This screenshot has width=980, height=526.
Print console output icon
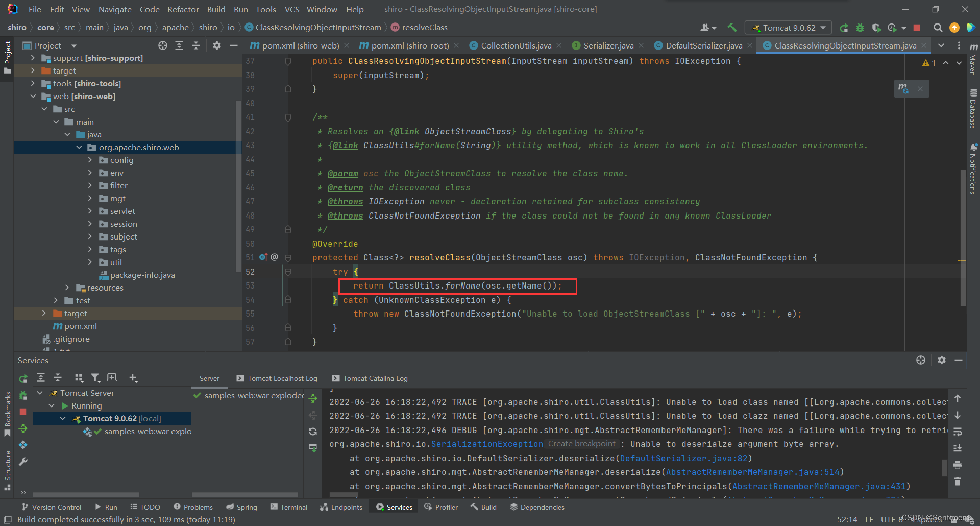point(958,465)
